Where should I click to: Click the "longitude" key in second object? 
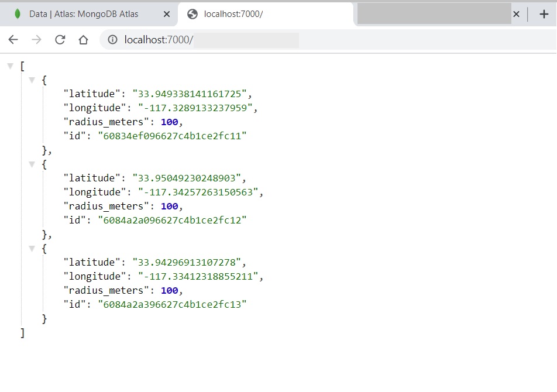tap(95, 192)
